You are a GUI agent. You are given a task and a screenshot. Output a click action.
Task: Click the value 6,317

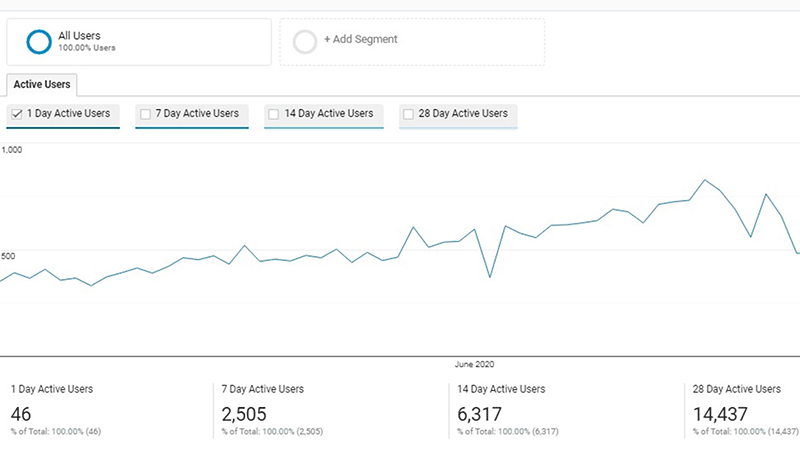(480, 414)
